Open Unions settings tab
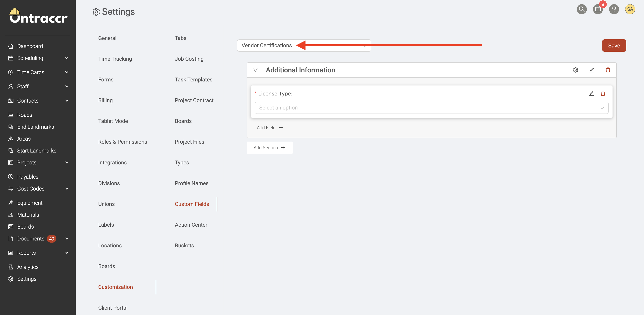Image resolution: width=644 pixels, height=315 pixels. tap(106, 204)
